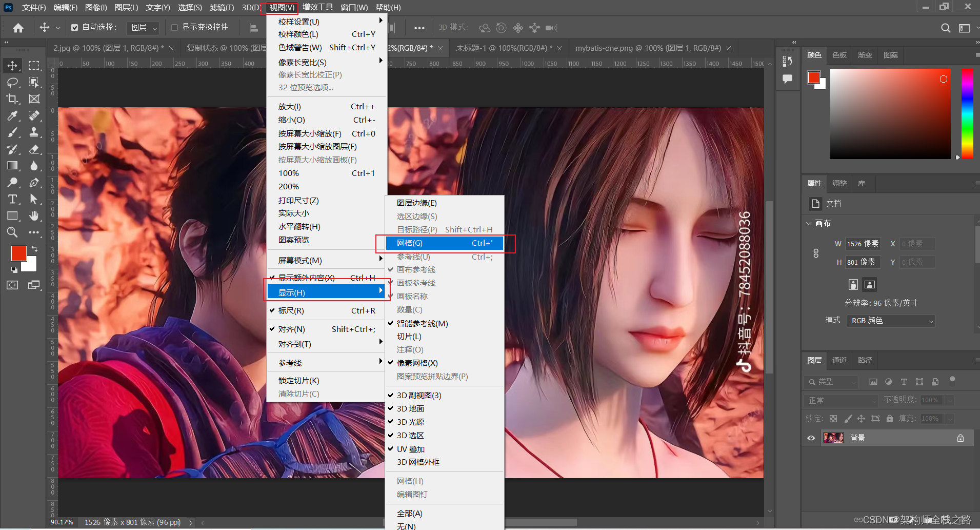The image size is (980, 530).
Task: Switch to the 色板 tab
Action: tap(839, 55)
